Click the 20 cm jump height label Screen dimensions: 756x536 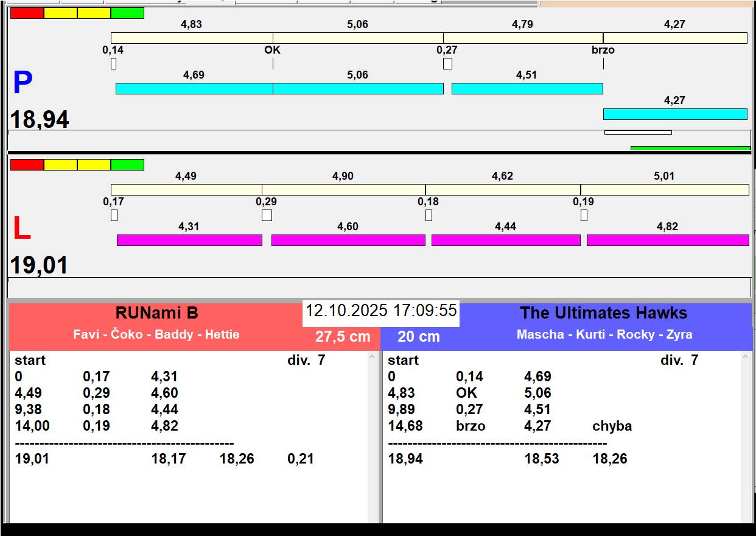click(x=418, y=337)
